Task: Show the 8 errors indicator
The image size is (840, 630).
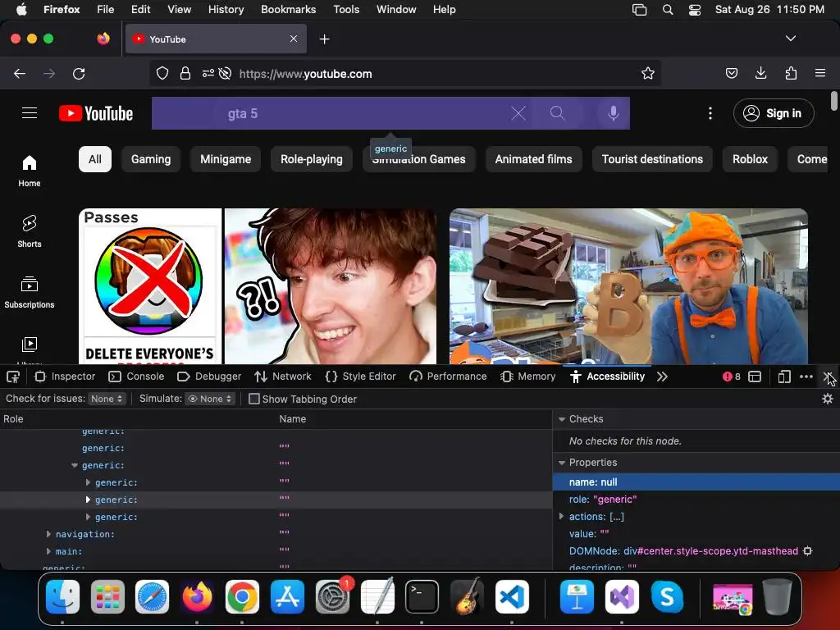Action: pyautogui.click(x=731, y=377)
